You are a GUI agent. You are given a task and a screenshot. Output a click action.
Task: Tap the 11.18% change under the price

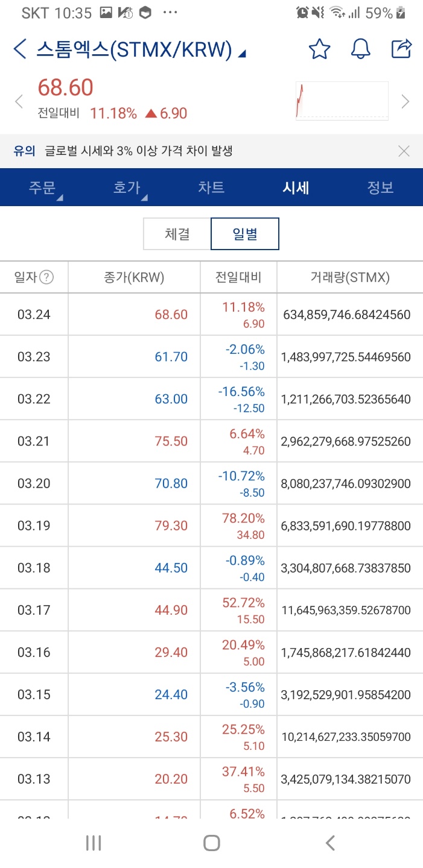click(x=113, y=113)
